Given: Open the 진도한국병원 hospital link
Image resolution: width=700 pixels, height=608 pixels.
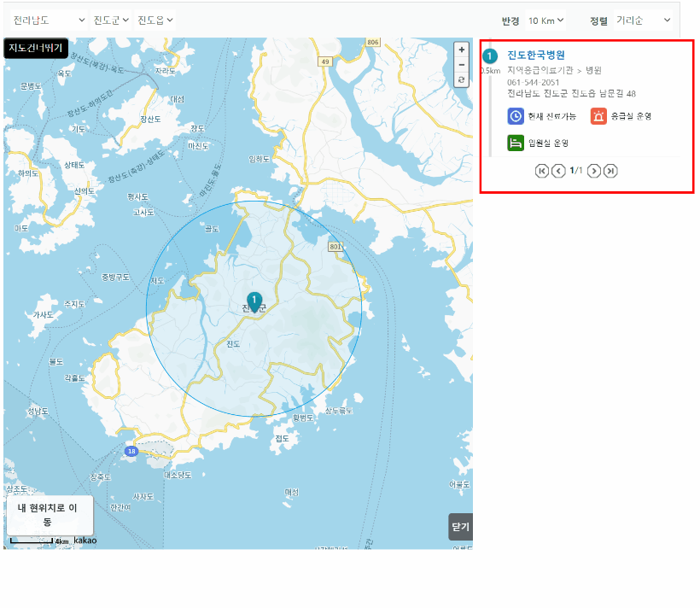Looking at the screenshot, I should (536, 55).
